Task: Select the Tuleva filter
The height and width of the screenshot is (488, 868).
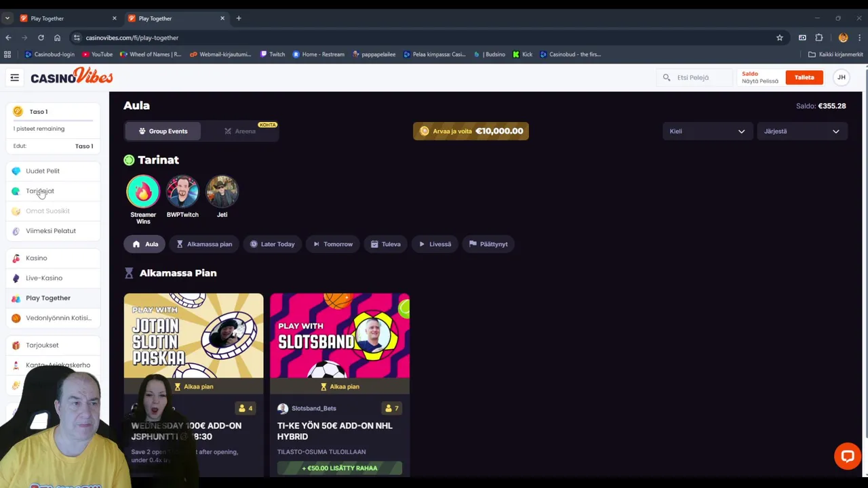Action: pyautogui.click(x=385, y=244)
